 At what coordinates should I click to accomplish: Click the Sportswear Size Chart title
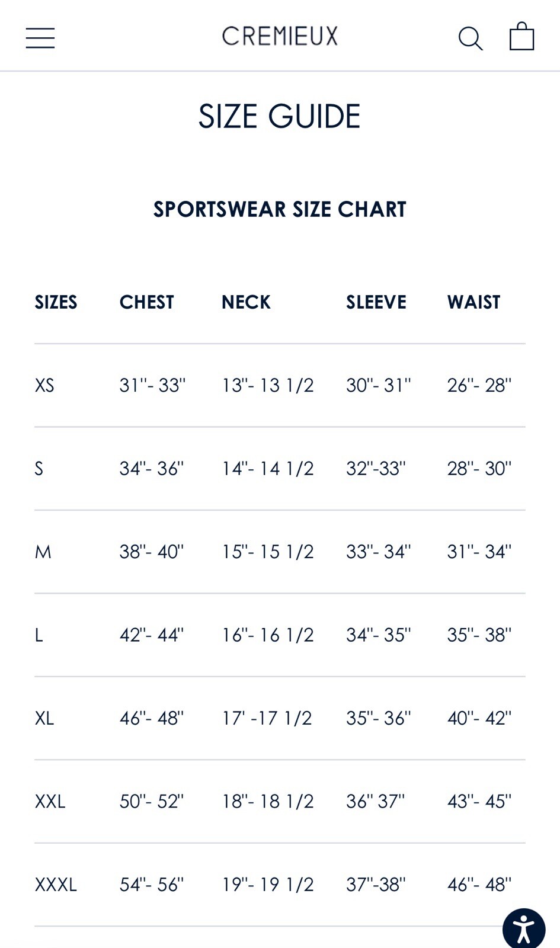pyautogui.click(x=280, y=209)
